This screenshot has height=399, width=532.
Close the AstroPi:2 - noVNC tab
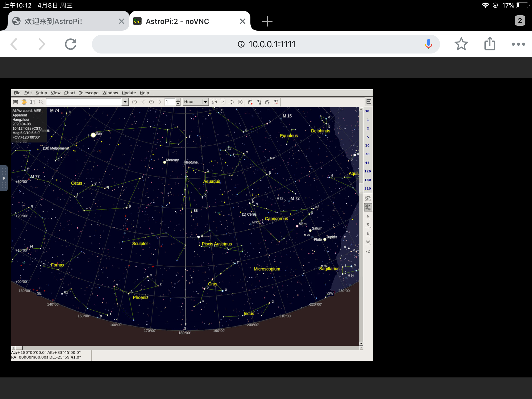[242, 21]
